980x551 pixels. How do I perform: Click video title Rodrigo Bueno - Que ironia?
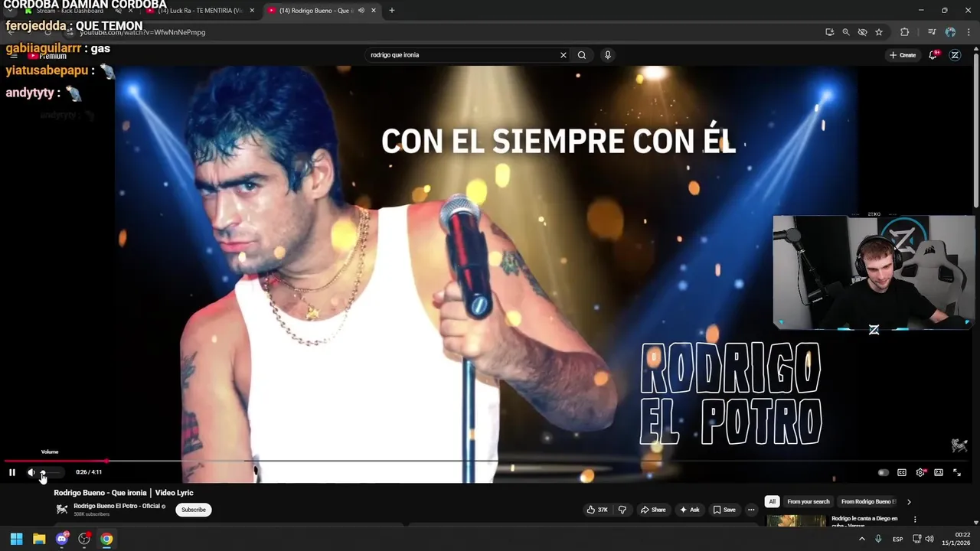[x=123, y=493]
